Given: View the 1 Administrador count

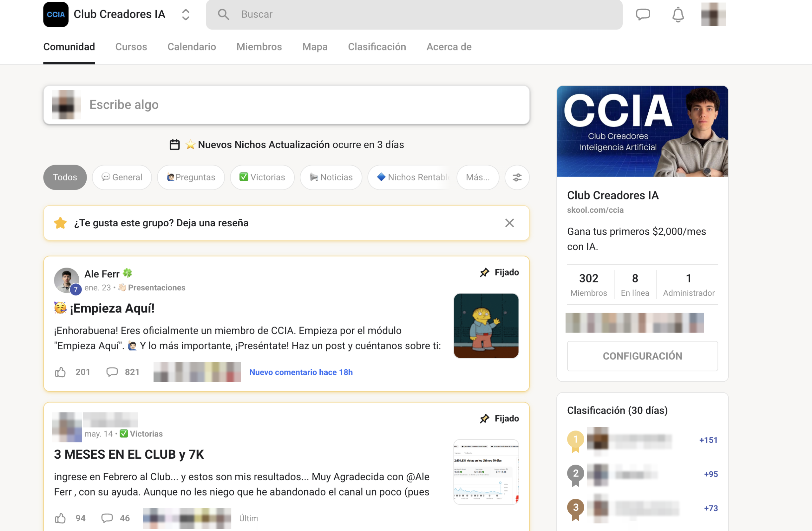Looking at the screenshot, I should [x=689, y=284].
